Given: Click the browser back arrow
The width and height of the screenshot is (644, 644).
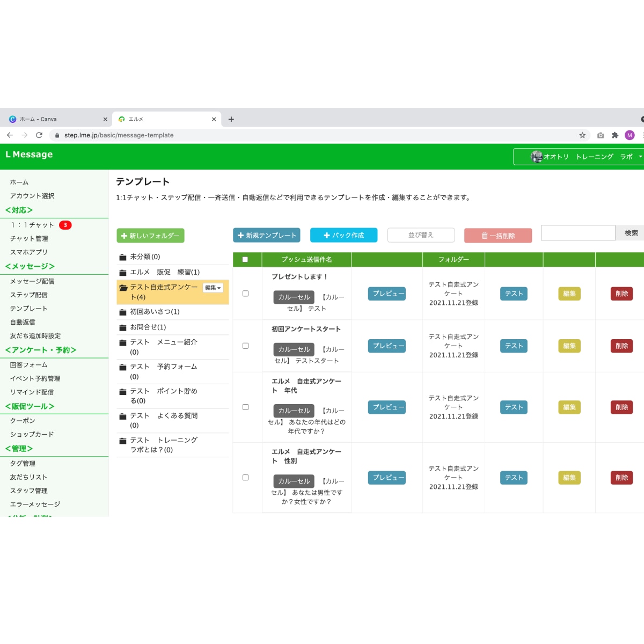Looking at the screenshot, I should pos(10,135).
